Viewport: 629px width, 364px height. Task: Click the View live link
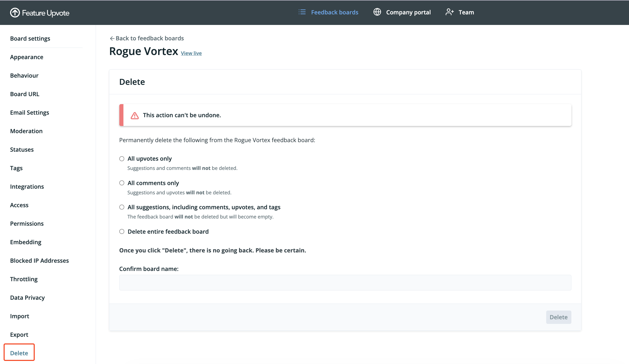pyautogui.click(x=191, y=53)
